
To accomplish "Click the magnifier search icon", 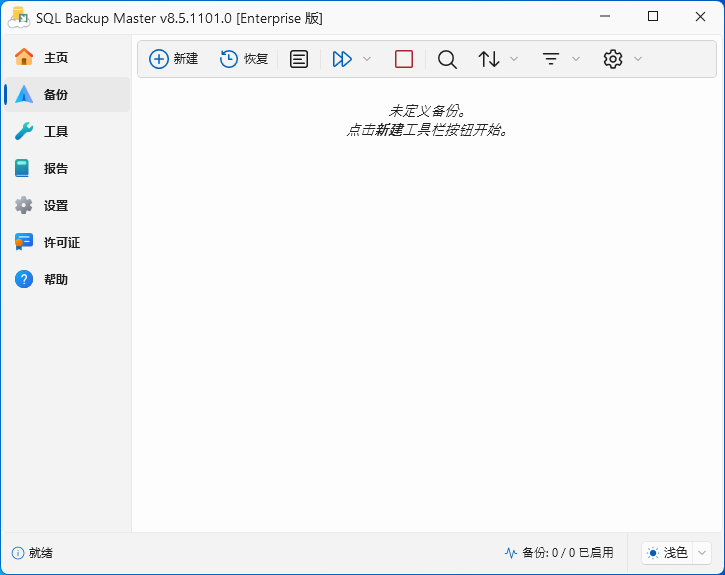I will pos(447,59).
